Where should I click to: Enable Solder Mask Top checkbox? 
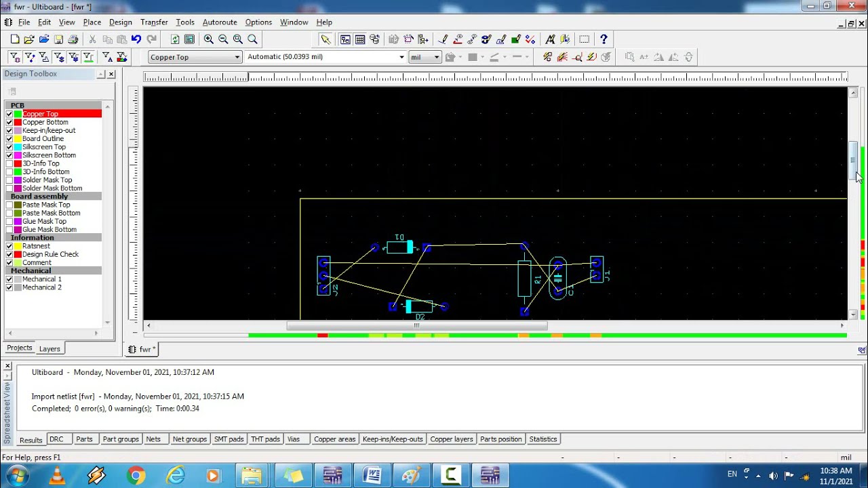coord(9,180)
